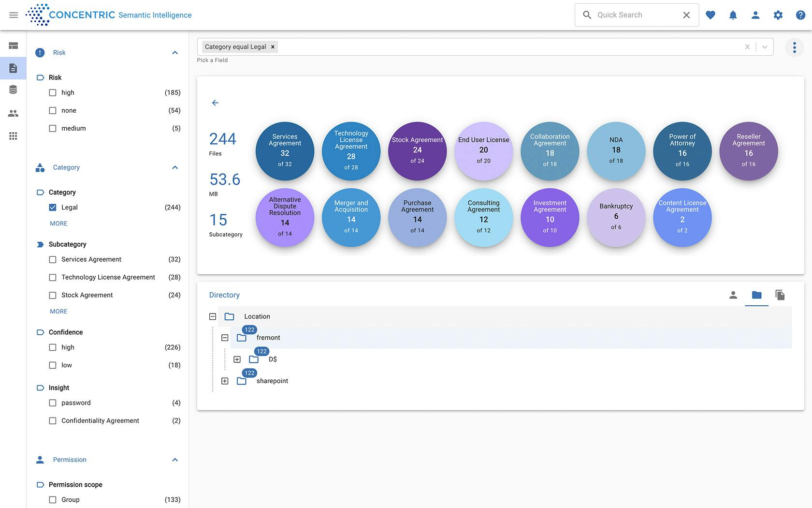Click the help question mark icon
Viewport: 812px width, 508px height.
coord(800,15)
